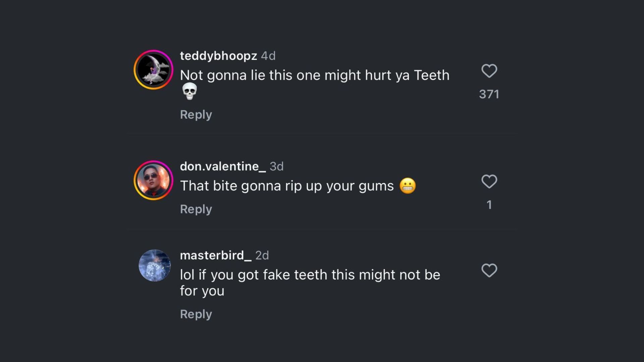This screenshot has height=362, width=644.
Task: Click the 3d timestamp beside don.valentine_
Action: click(277, 166)
